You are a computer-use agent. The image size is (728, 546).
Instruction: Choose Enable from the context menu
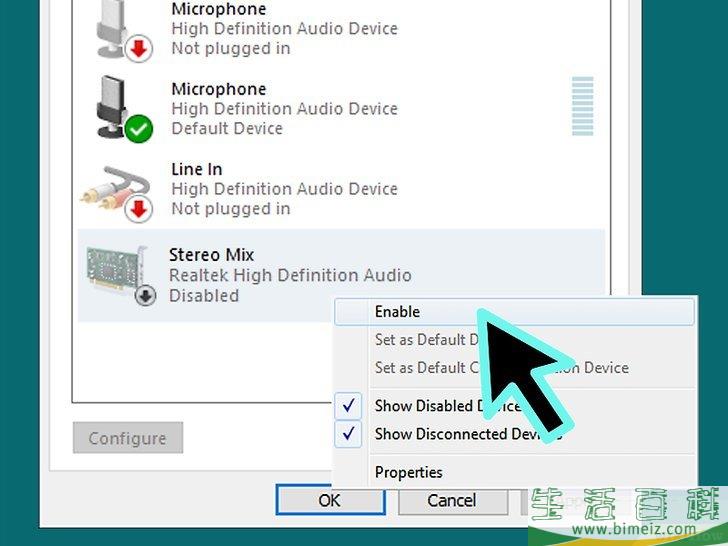click(514, 312)
